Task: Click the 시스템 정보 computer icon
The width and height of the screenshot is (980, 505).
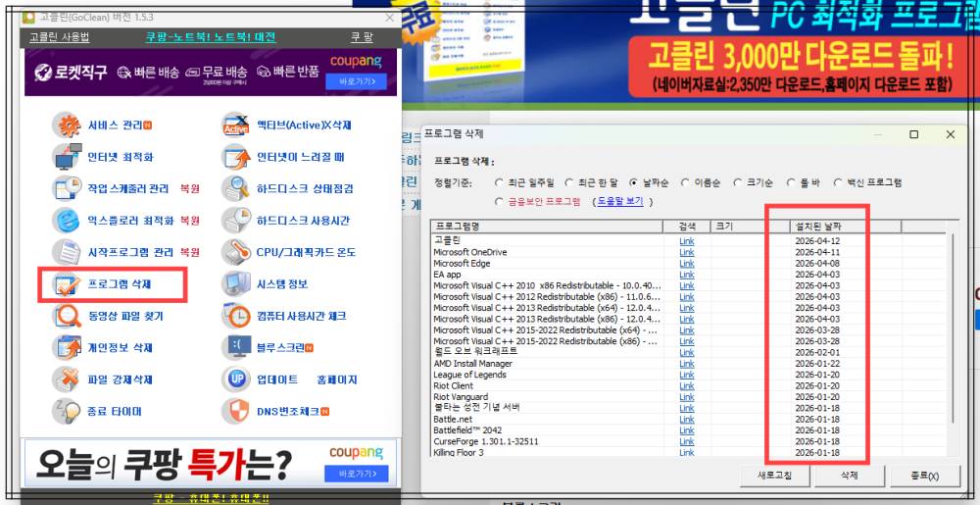Action: coord(235,284)
